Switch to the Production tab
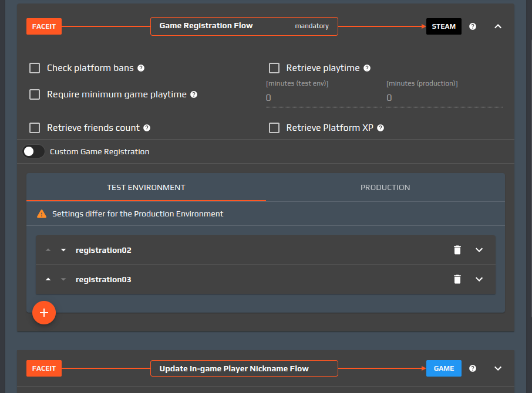532x393 pixels. pyautogui.click(x=385, y=188)
